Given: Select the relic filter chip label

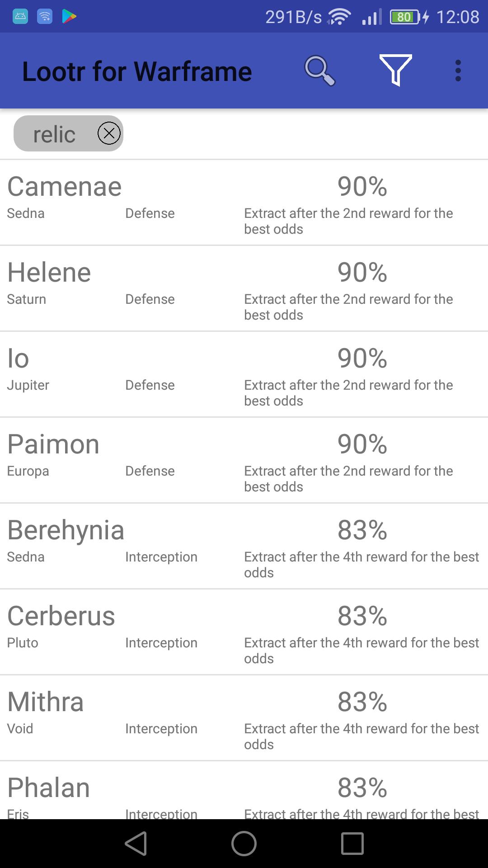Looking at the screenshot, I should 54,134.
